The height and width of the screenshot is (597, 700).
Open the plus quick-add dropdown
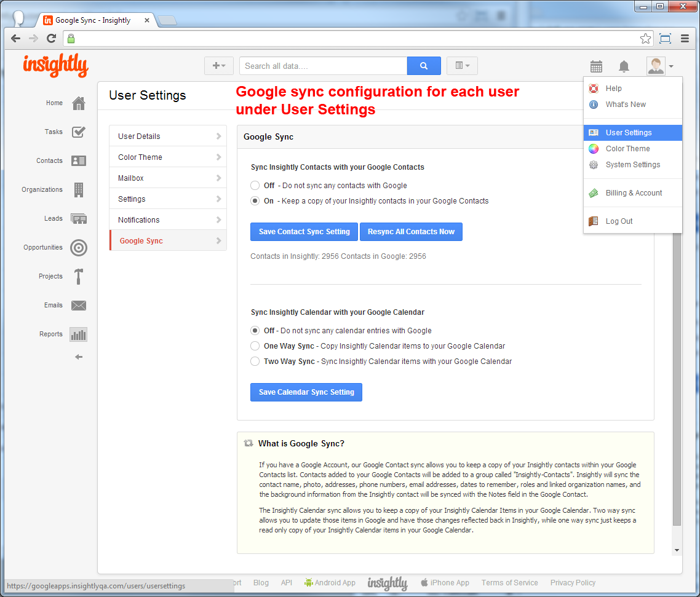pyautogui.click(x=219, y=66)
